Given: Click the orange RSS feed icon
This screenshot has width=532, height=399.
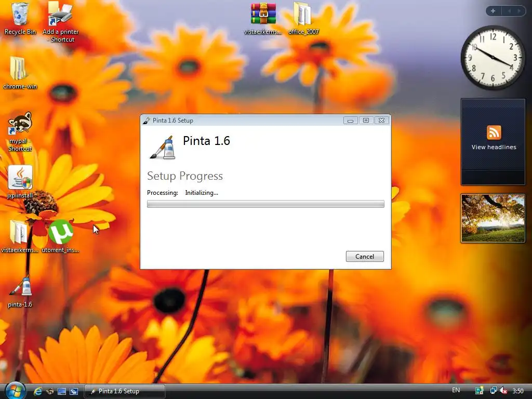Looking at the screenshot, I should (494, 132).
